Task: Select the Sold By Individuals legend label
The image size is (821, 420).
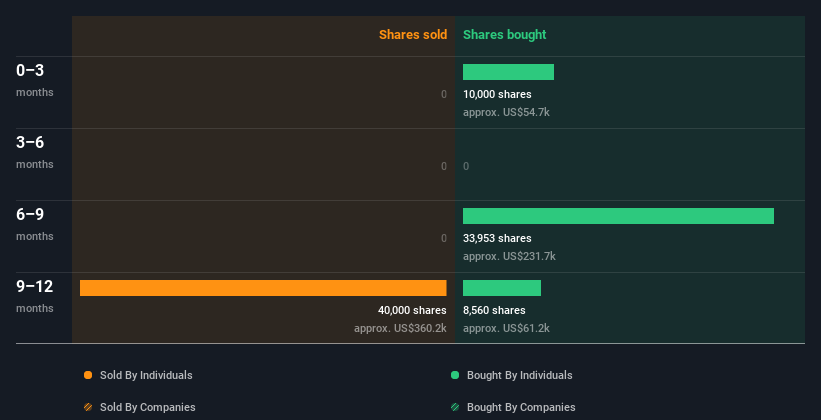Action: click(146, 375)
